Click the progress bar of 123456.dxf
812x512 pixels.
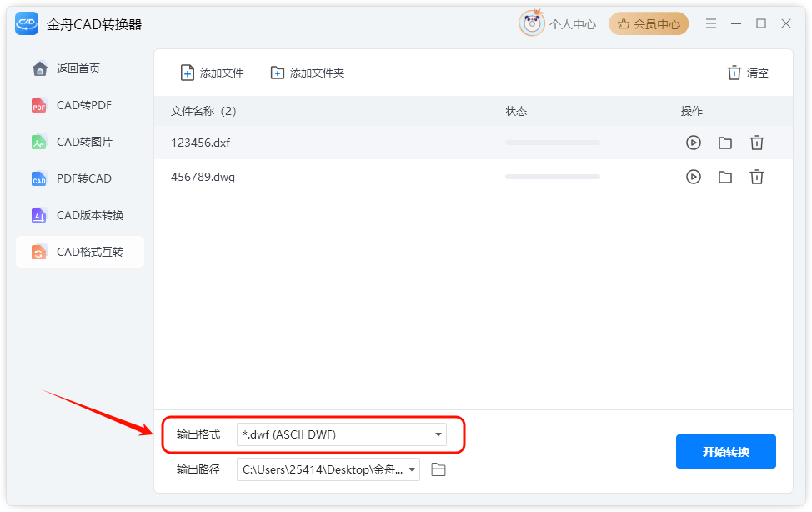[553, 143]
